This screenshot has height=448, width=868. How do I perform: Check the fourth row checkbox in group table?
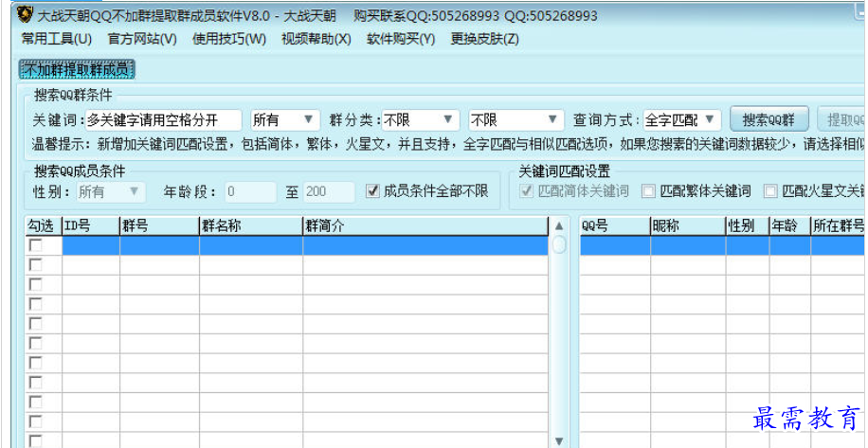(x=36, y=304)
